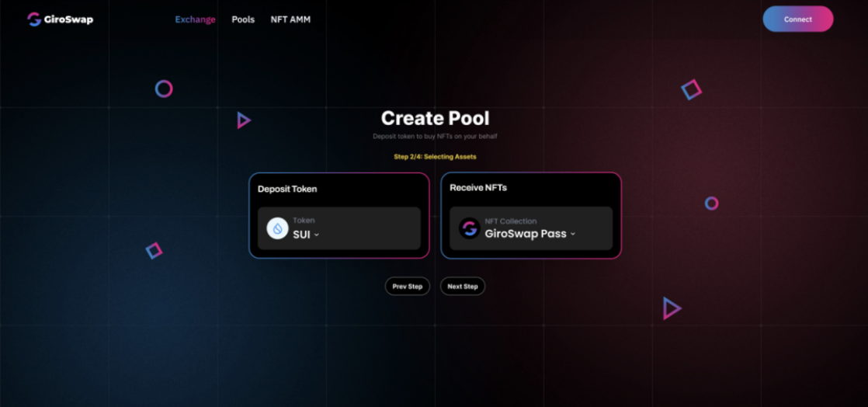Click the Token field label
868x407 pixels.
pyautogui.click(x=304, y=221)
